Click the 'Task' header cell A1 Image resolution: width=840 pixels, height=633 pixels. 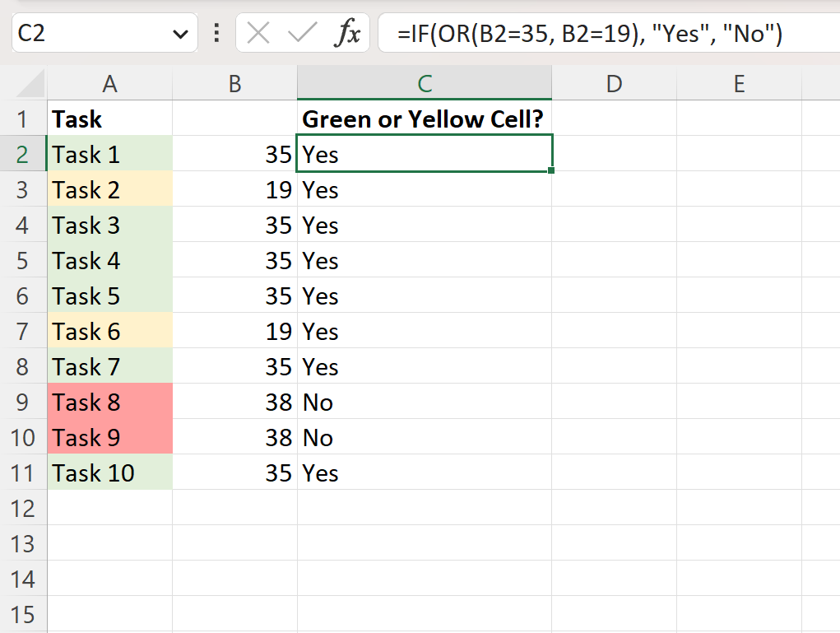coord(109,119)
